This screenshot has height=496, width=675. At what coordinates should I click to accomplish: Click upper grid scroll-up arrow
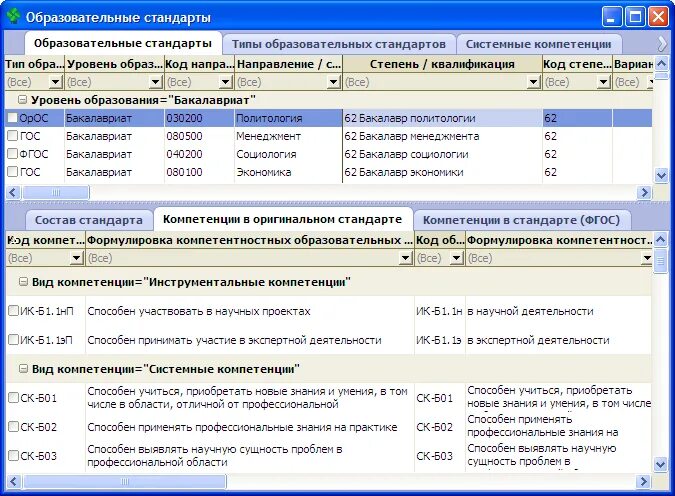tap(661, 64)
